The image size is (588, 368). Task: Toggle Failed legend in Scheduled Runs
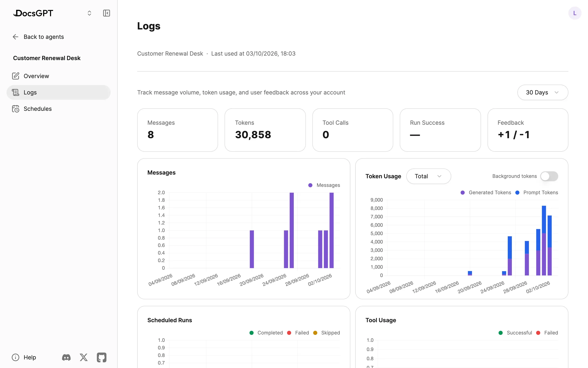[298, 333]
